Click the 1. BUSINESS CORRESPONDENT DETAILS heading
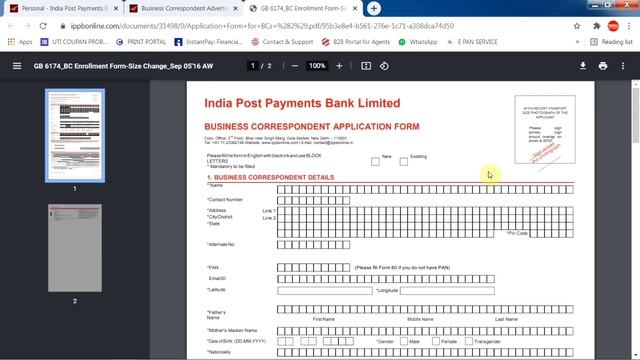 (x=271, y=178)
